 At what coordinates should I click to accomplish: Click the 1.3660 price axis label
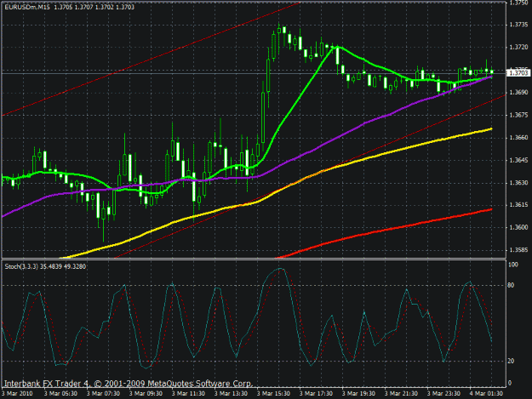click(x=518, y=138)
